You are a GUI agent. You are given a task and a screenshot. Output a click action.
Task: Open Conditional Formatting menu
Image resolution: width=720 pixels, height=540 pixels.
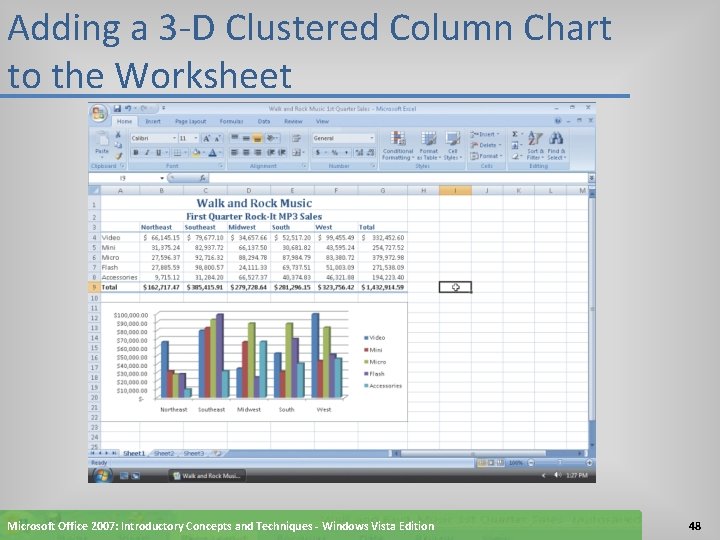click(x=398, y=146)
